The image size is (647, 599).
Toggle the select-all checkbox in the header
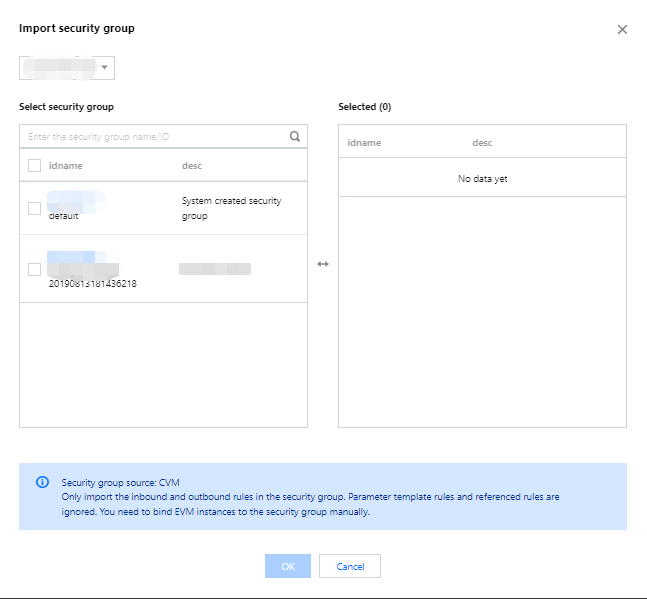35,166
